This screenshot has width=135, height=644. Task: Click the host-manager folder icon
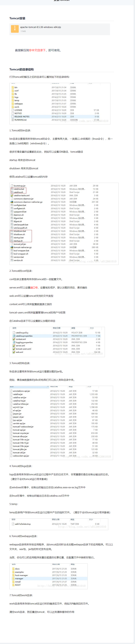13,575
